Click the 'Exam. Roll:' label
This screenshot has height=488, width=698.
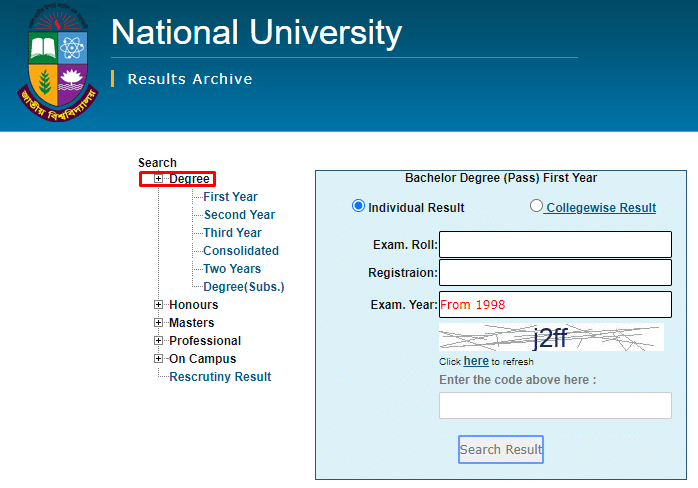click(405, 244)
